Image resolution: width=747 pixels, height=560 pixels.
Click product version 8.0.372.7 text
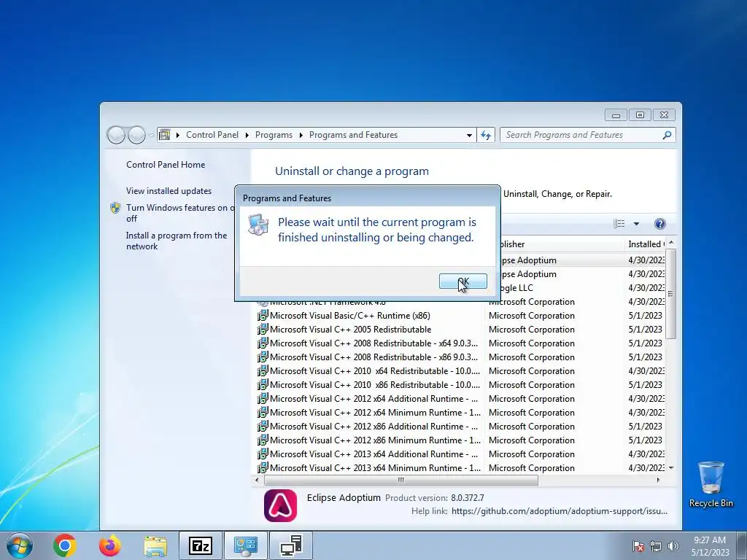point(468,498)
